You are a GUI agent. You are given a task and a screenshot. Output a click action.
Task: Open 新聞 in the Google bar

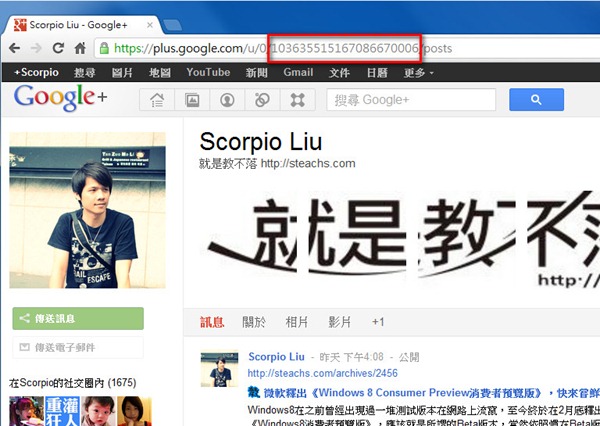click(256, 72)
